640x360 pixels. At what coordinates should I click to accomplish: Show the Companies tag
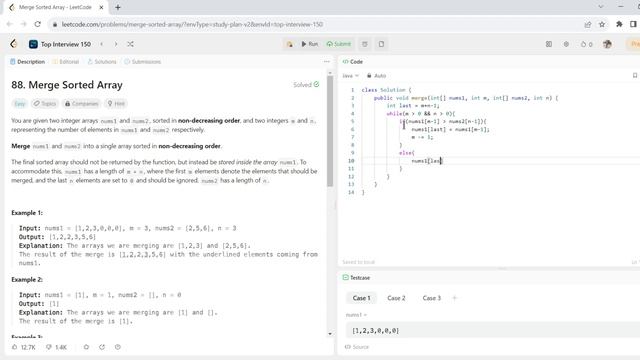[82, 104]
